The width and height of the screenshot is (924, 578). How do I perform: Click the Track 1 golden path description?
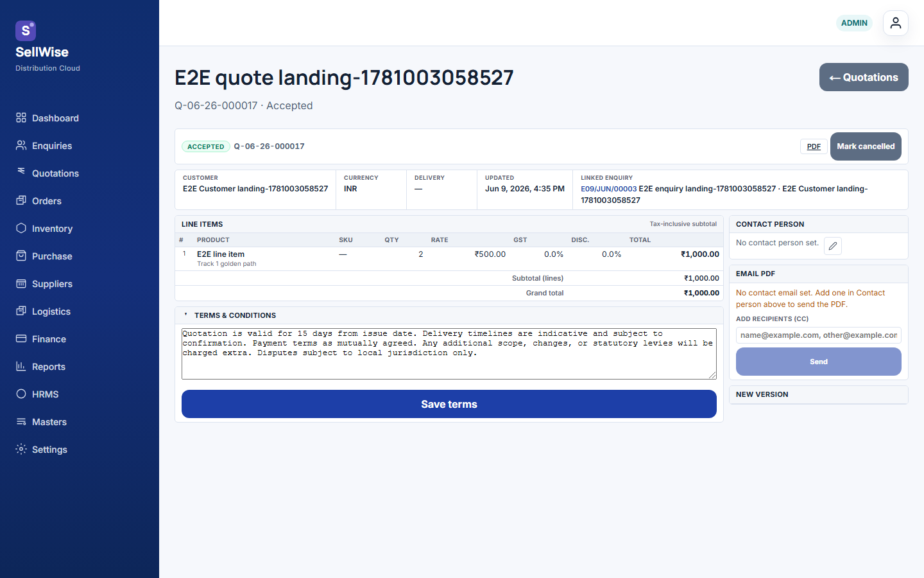tap(227, 264)
